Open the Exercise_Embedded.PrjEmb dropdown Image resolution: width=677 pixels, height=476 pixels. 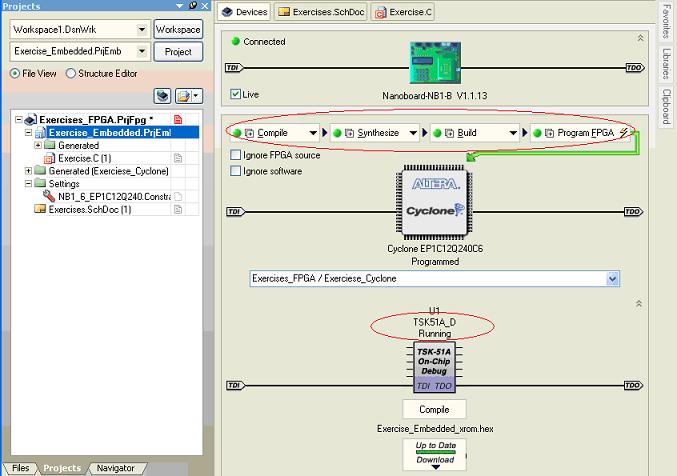[x=142, y=51]
